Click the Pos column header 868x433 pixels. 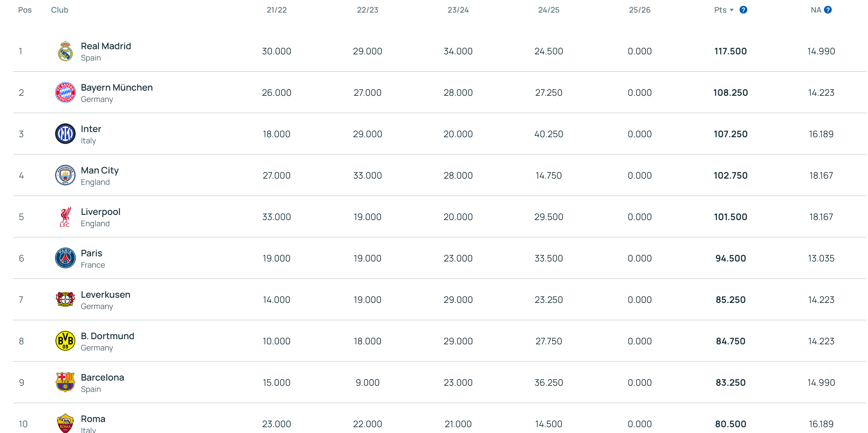pyautogui.click(x=25, y=10)
